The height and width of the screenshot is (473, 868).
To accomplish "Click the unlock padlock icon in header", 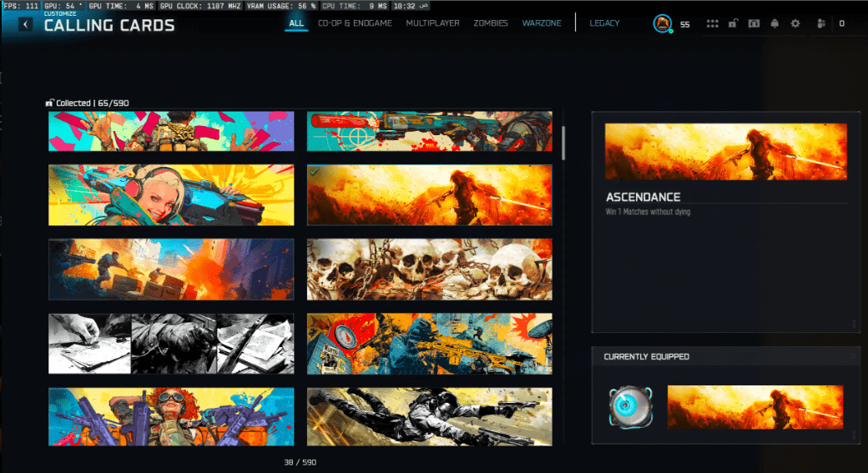I will tap(732, 23).
